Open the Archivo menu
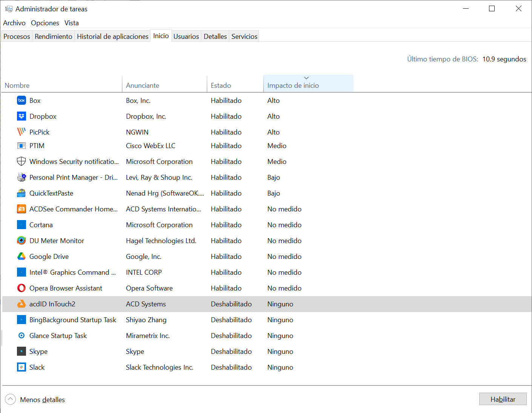This screenshot has width=532, height=413. point(14,23)
